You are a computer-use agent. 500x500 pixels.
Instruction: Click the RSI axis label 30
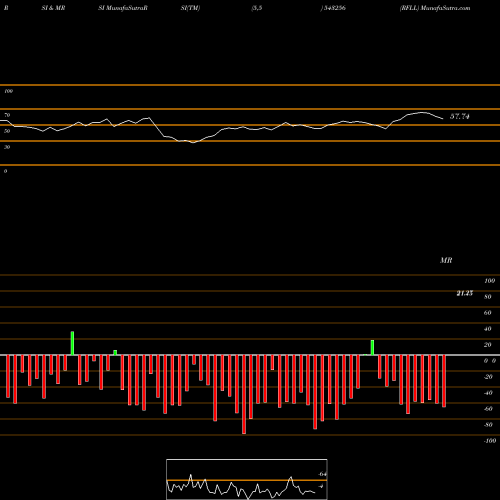pos(7,147)
